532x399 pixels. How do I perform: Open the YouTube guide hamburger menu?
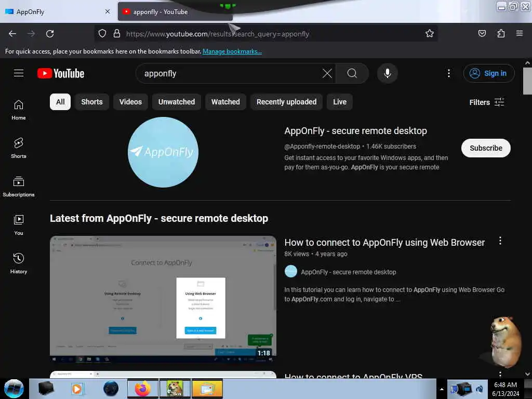click(x=19, y=73)
